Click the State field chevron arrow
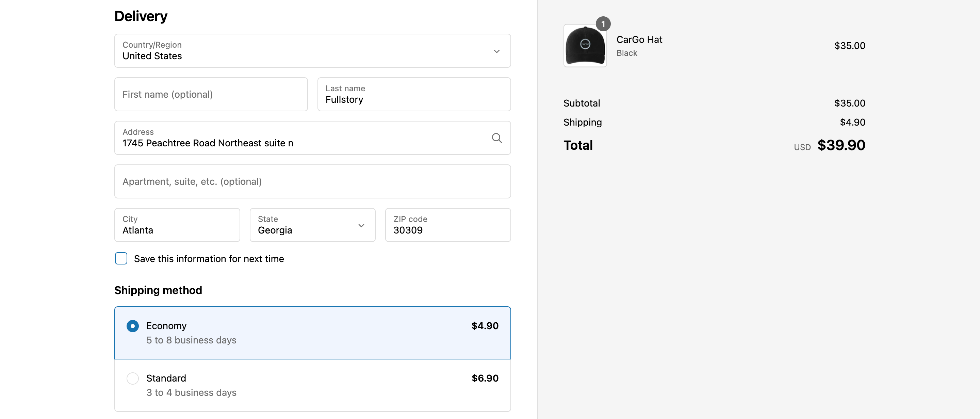Screen dimensions: 980x419 click(361, 225)
